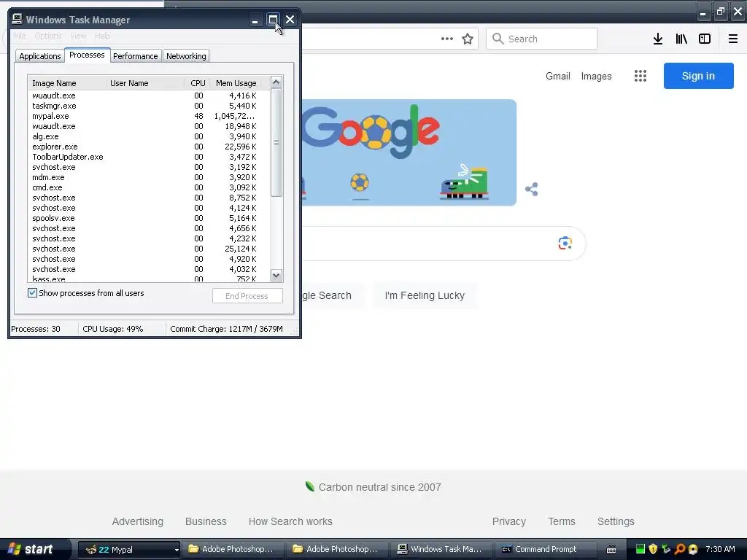Sort processes by Image Name column
Screen dimensions: 747x560
[x=66, y=83]
